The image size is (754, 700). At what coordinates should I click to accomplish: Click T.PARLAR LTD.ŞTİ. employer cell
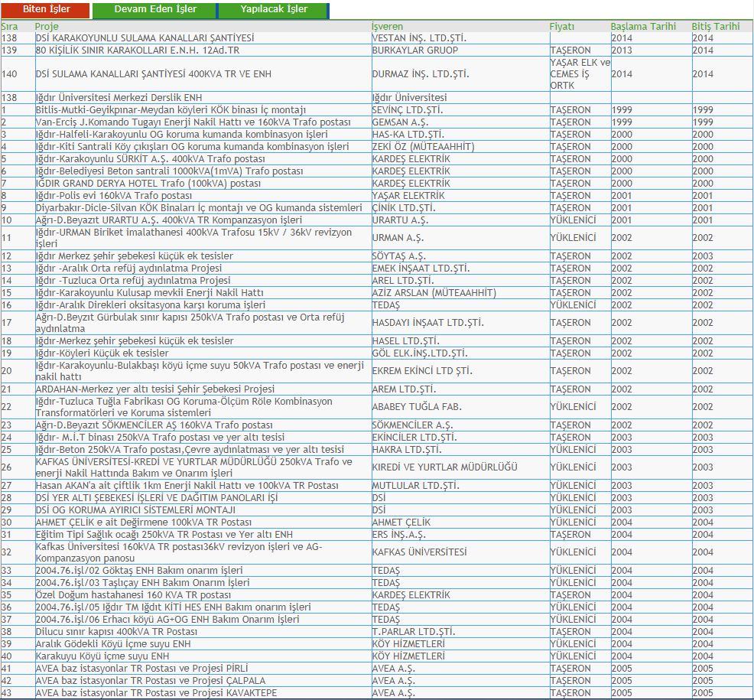[x=460, y=632]
